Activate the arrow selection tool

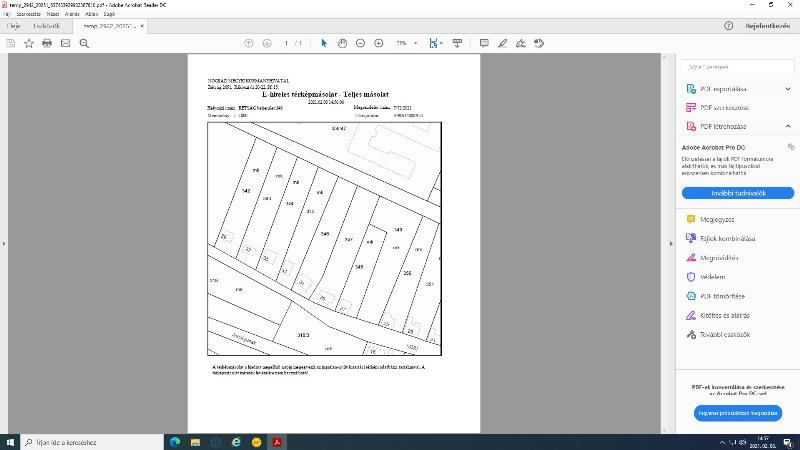click(x=323, y=43)
